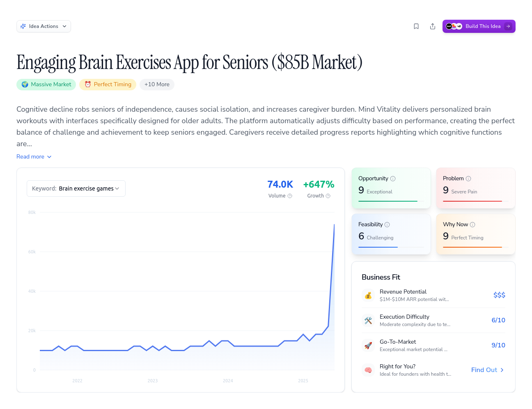Viewport: 532px width, 409px height.
Task: Select the Massive Market tag
Action: click(x=46, y=85)
